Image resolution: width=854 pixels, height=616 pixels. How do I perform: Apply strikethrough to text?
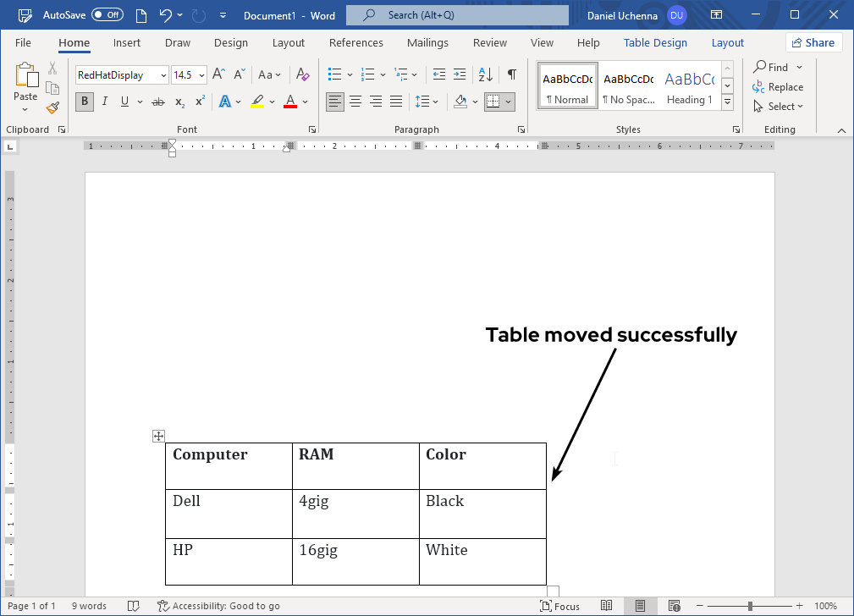click(157, 102)
